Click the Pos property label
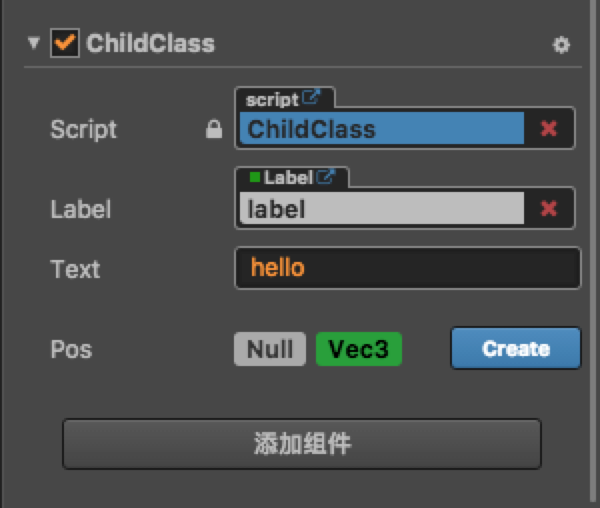The image size is (600, 508). [71, 350]
